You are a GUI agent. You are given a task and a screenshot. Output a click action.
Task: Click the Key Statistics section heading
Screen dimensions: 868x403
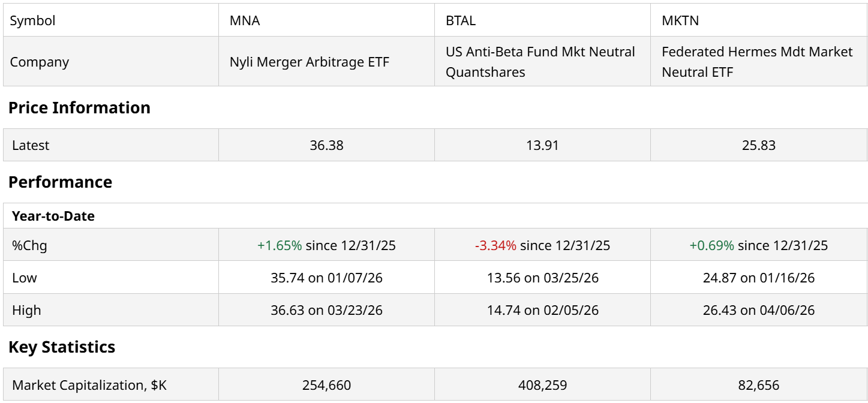coord(62,347)
